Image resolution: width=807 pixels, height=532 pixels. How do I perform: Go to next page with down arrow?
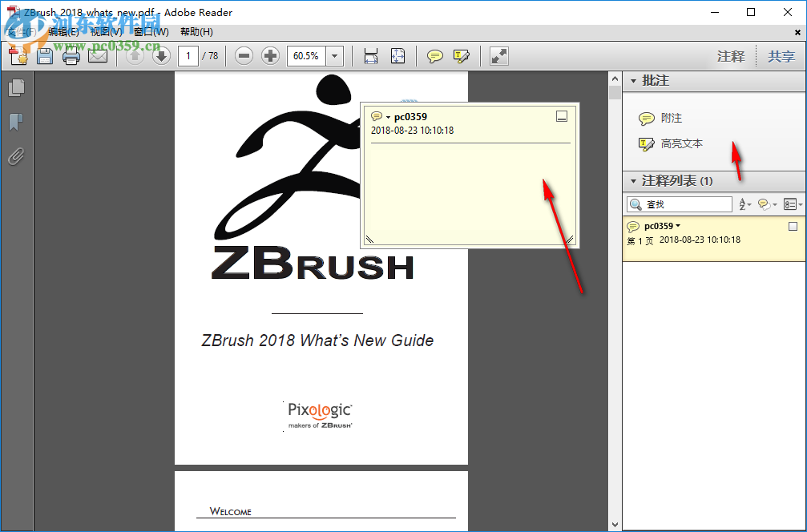coord(161,56)
